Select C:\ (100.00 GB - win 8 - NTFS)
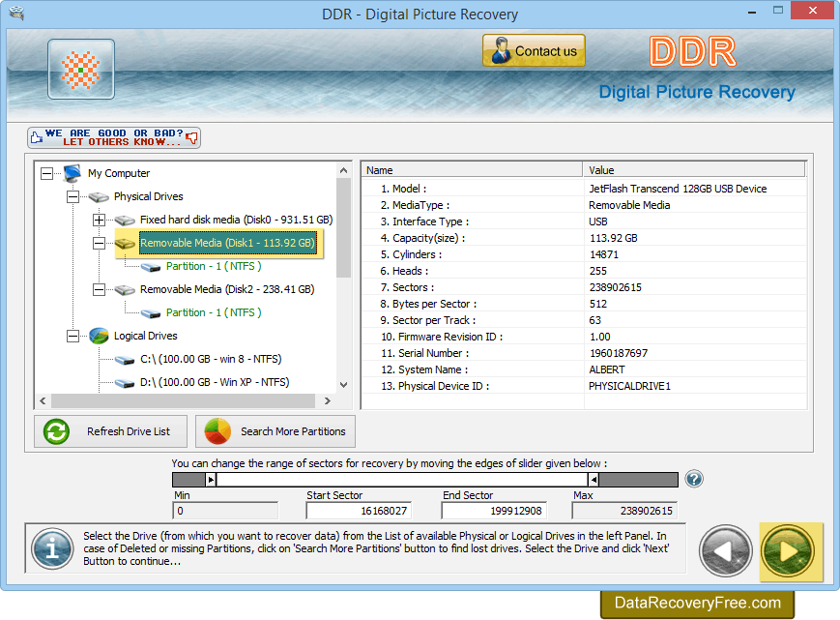 [211, 359]
